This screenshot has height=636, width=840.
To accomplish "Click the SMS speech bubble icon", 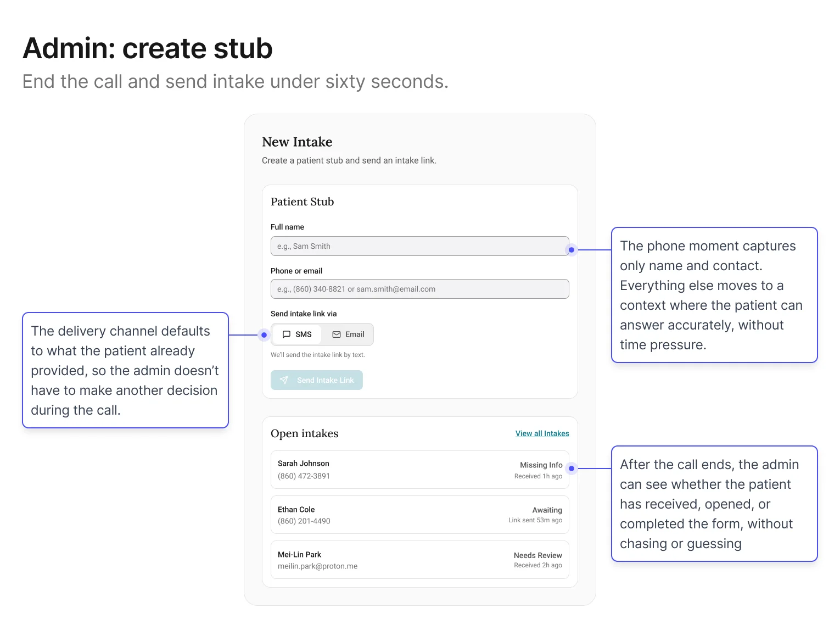I will point(286,334).
